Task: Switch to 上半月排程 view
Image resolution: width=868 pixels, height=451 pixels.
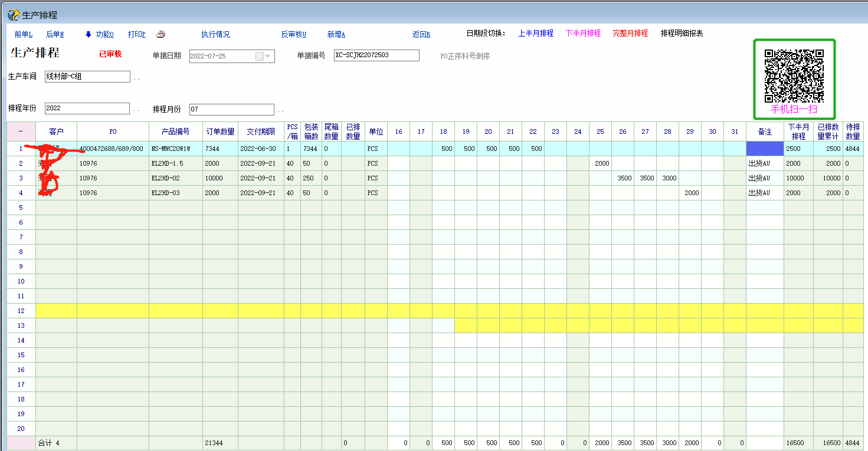Action: pyautogui.click(x=536, y=34)
